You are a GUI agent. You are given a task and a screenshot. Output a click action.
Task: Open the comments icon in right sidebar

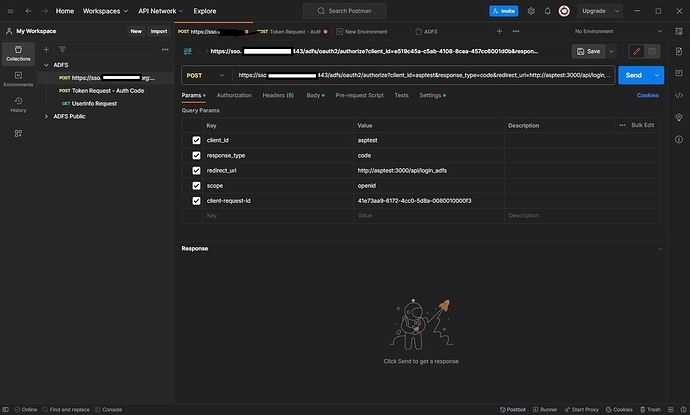679,73
